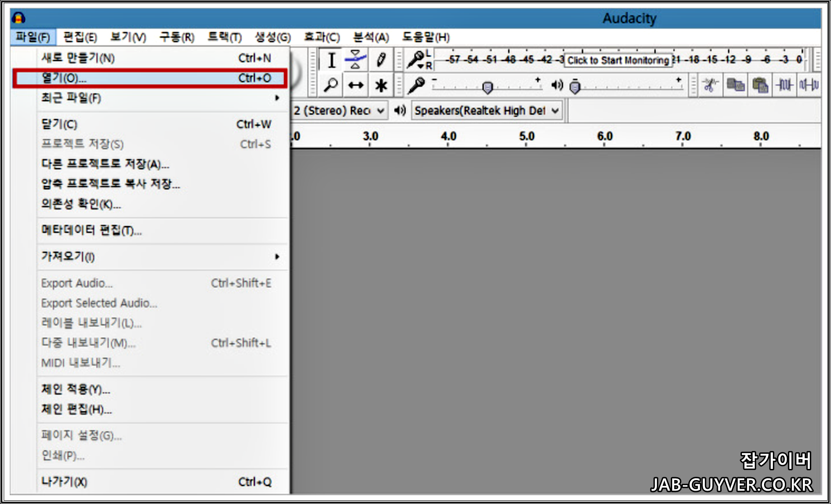Open the Speakers (Realtek High Def) dropdown
Screen dimensions: 831x504
[487, 111]
